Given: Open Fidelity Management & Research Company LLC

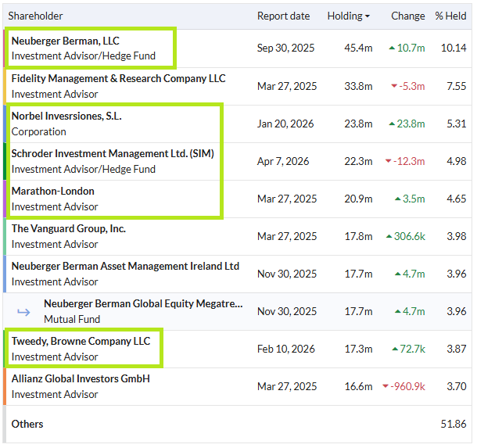Looking at the screenshot, I should (118, 78).
